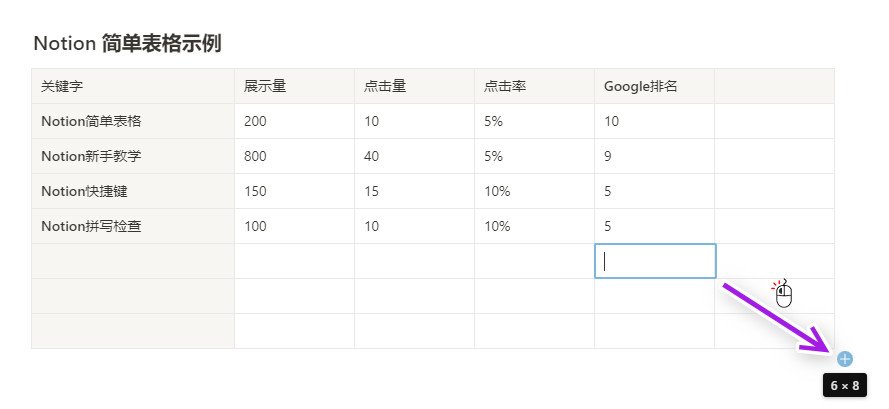Select the Google排名 header cell
The width and height of the screenshot is (889, 409).
point(655,86)
